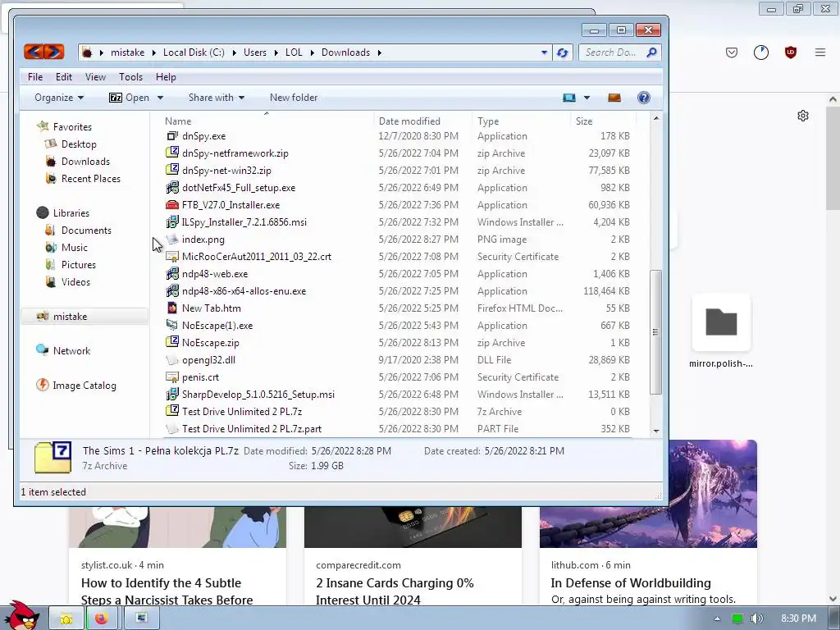Viewport: 840px width, 630px height.
Task: Click the Network sidebar icon
Action: point(43,350)
